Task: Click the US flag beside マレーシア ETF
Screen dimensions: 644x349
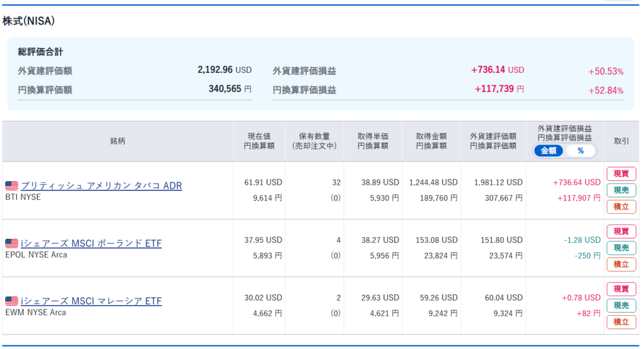Action: coord(11,301)
